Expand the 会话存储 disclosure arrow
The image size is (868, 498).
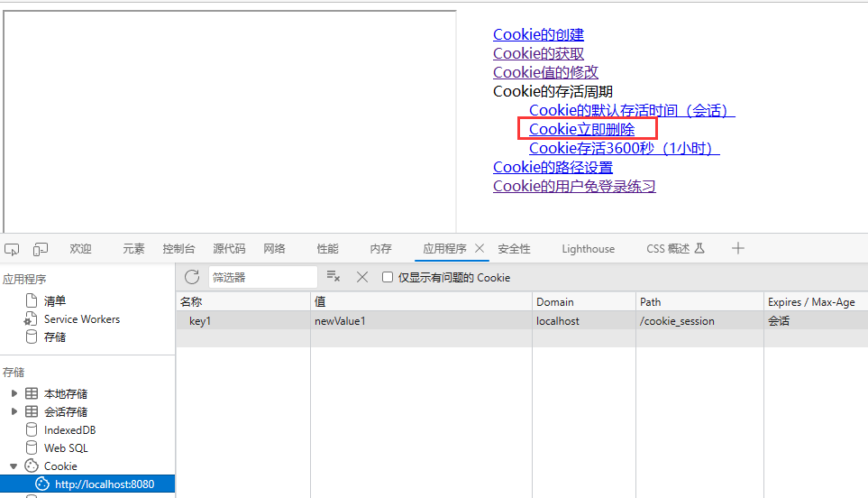coord(14,411)
